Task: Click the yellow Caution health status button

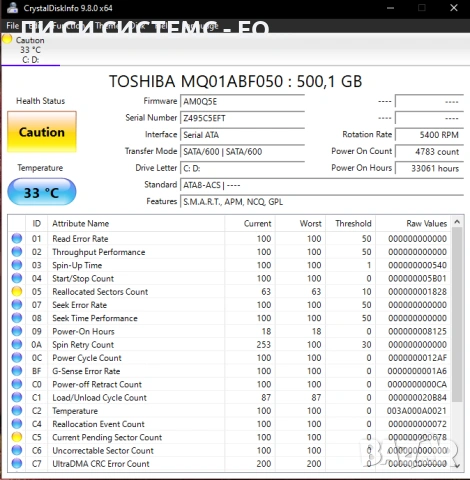Action: (42, 132)
